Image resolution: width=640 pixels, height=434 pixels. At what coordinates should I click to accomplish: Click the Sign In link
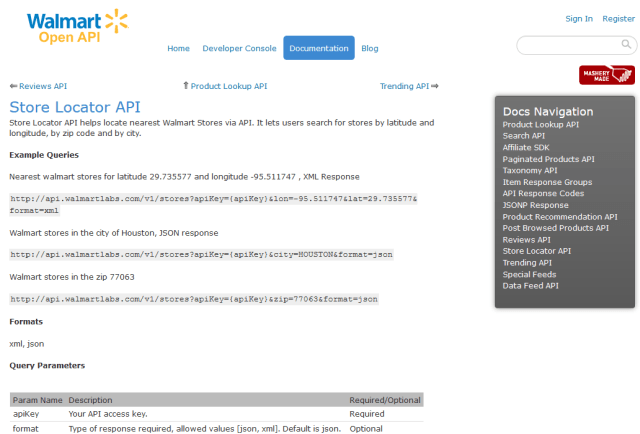click(579, 19)
